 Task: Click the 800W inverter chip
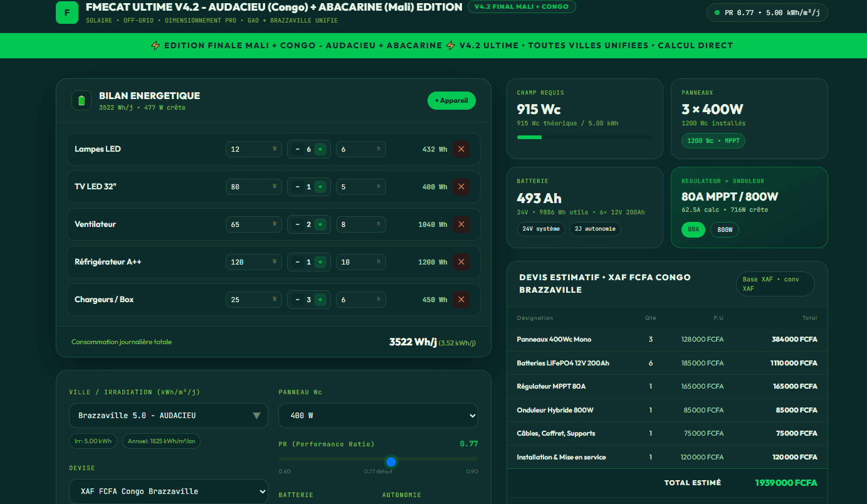[725, 230]
